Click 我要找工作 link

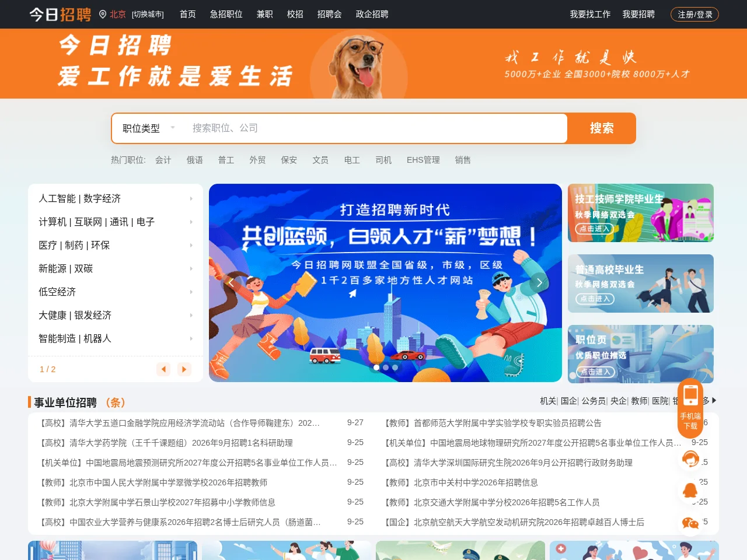pyautogui.click(x=591, y=14)
